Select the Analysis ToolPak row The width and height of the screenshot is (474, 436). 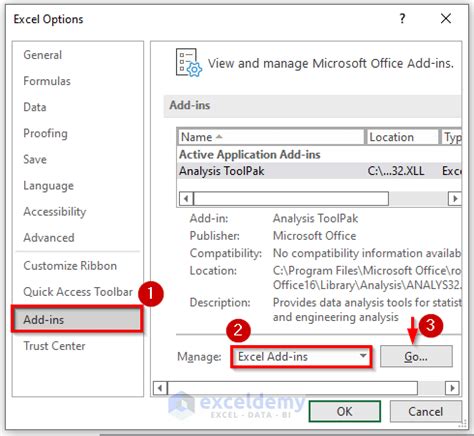coord(319,171)
